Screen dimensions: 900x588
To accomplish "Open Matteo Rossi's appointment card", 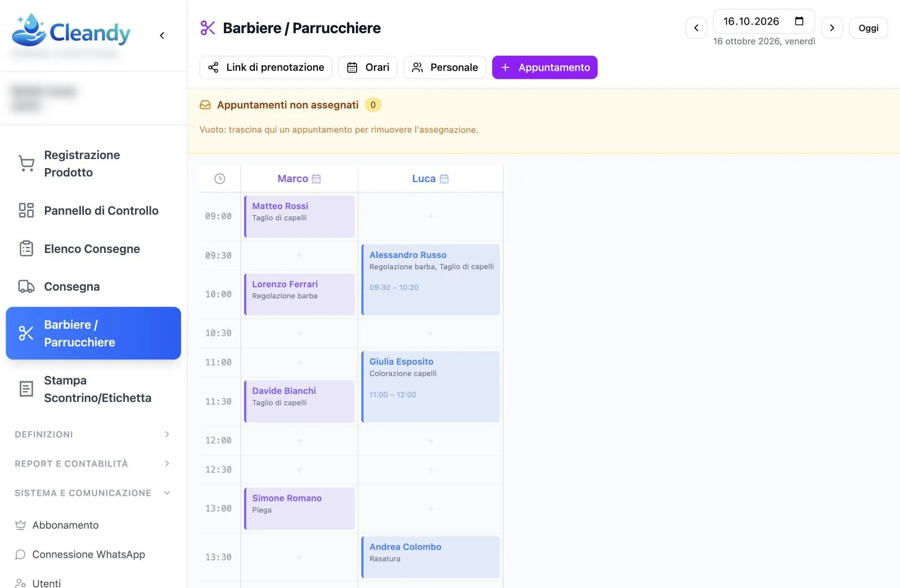I will coord(299,216).
